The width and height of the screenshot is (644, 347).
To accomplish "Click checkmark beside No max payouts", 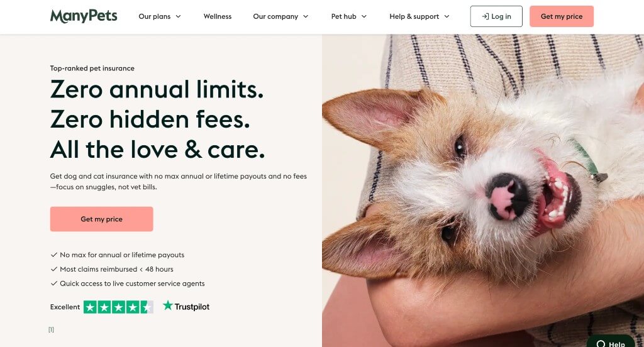I will 54,255.
